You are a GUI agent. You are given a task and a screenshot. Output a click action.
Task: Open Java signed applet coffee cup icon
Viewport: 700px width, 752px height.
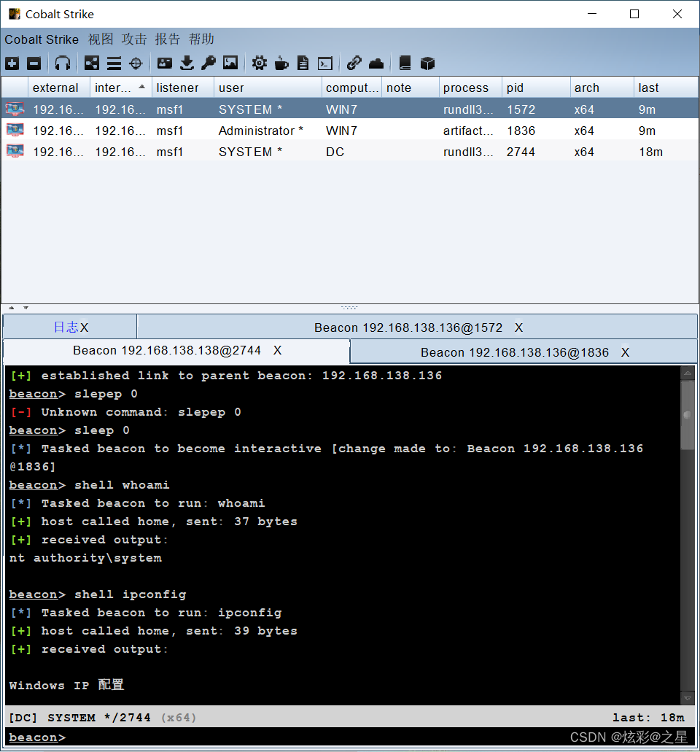(281, 63)
